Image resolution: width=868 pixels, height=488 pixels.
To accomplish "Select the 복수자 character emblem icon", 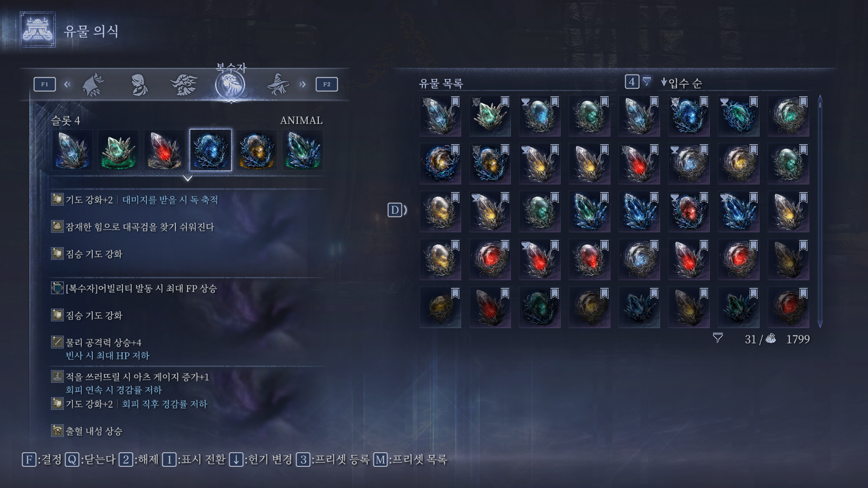I will [230, 84].
